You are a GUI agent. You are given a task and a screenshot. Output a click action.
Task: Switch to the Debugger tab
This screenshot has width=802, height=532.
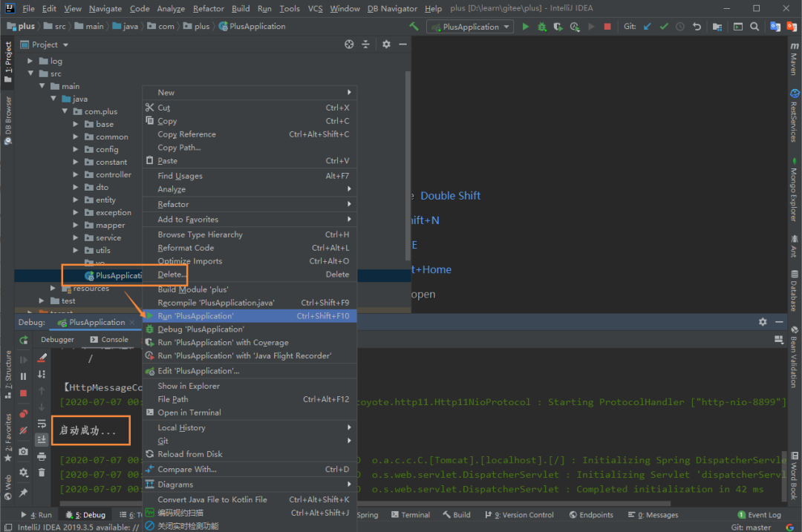[x=57, y=339]
